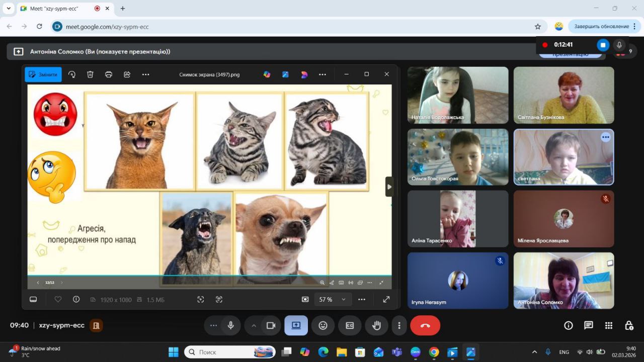Mute the Meet microphone
The height and width of the screenshot is (362, 644).
[230, 325]
